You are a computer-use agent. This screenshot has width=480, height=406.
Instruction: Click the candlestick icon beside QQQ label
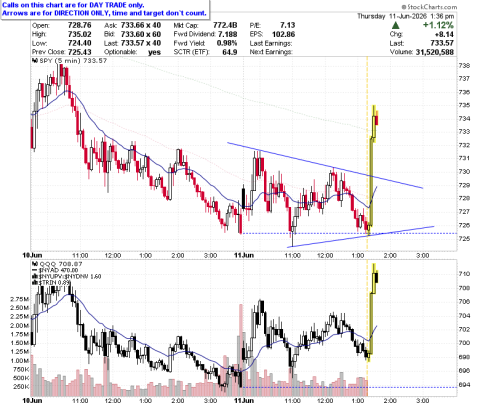pos(34,264)
